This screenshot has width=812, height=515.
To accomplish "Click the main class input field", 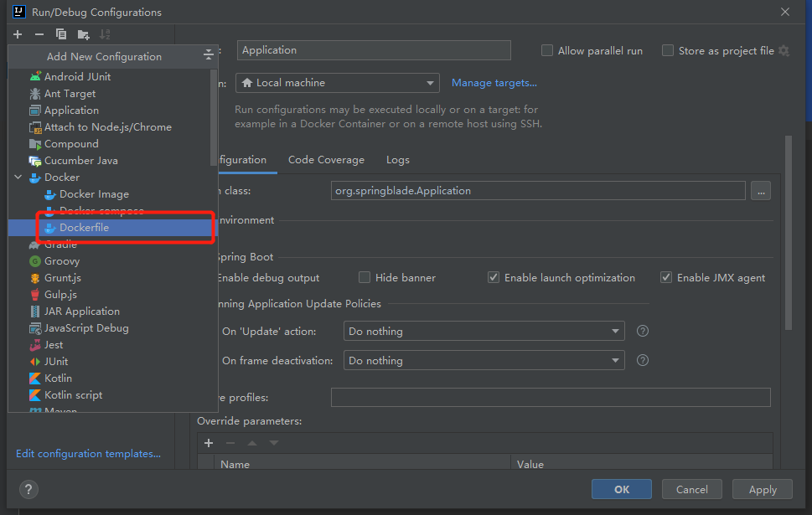I will (538, 191).
